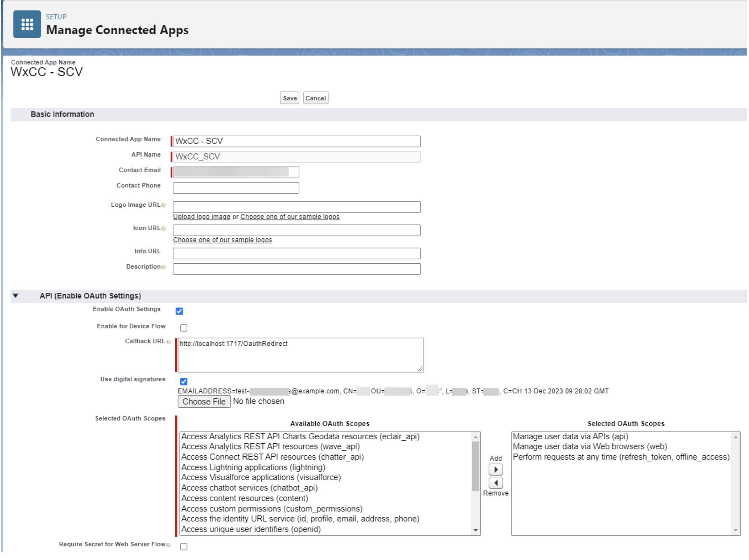Viewport: 749px width, 560px height.
Task: Click the Remove arrow for OAuth scopes
Action: pyautogui.click(x=496, y=484)
